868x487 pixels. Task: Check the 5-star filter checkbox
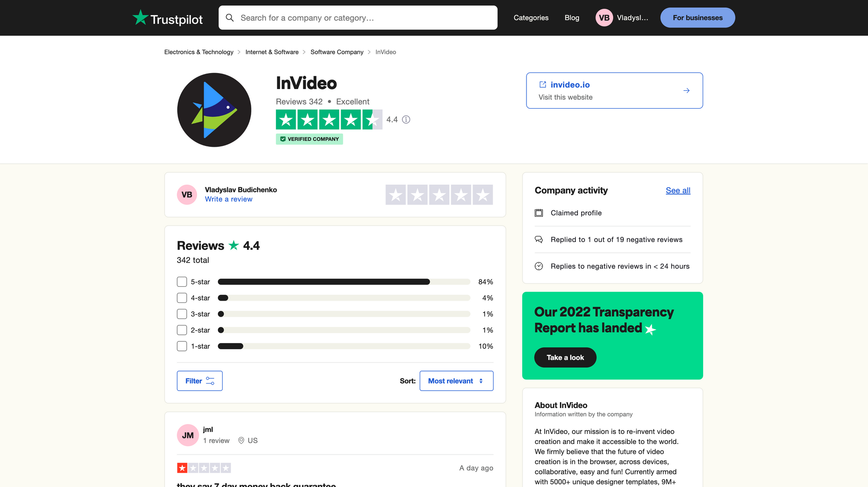coord(182,282)
